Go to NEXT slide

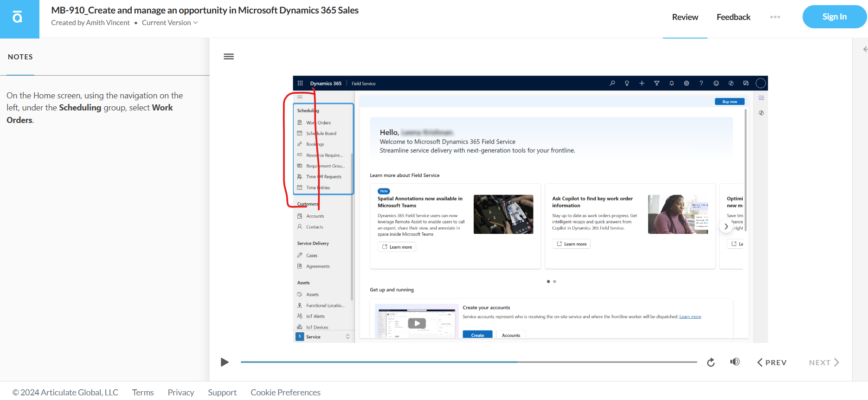824,362
